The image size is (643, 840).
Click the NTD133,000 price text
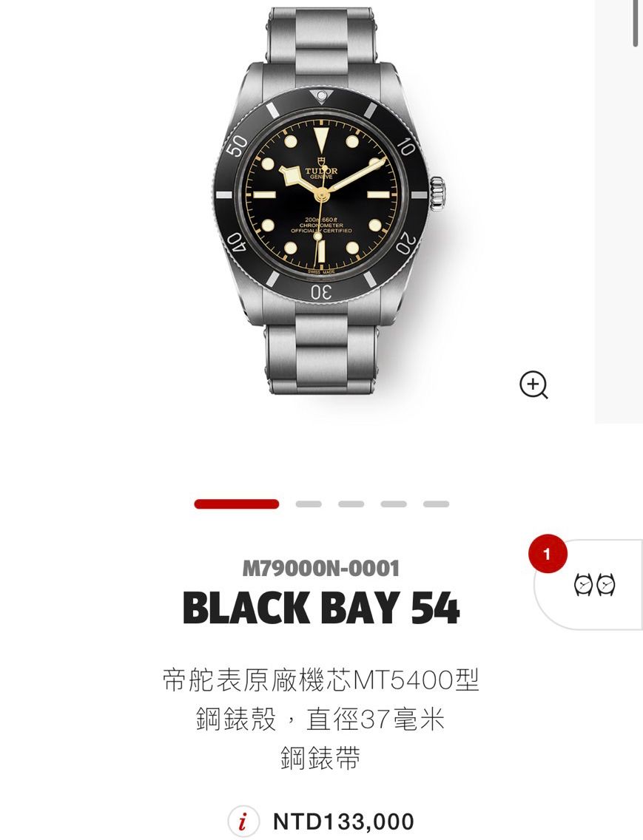coord(343,822)
